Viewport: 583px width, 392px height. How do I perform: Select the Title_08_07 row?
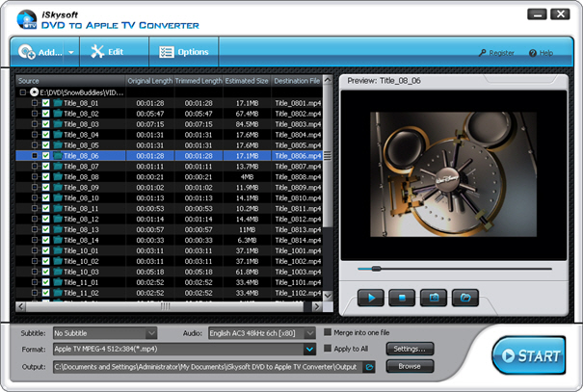pos(169,166)
